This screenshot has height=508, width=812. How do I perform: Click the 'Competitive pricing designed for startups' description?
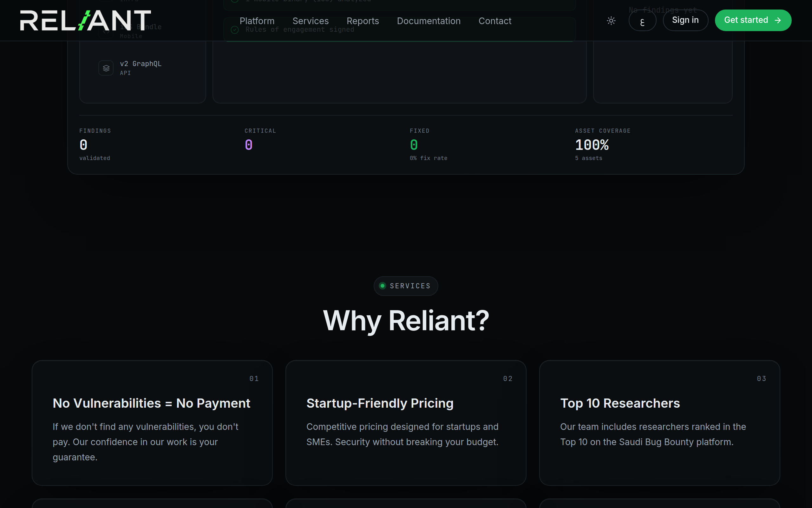coord(402,434)
